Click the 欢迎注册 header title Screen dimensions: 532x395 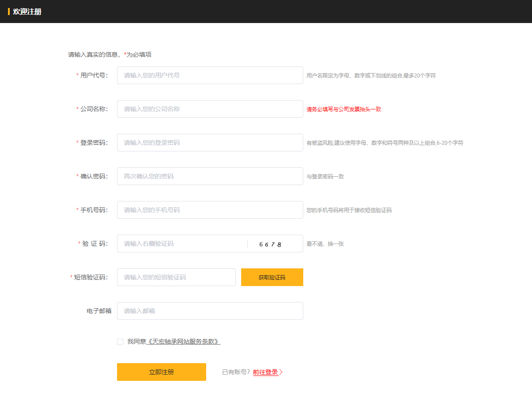27,12
